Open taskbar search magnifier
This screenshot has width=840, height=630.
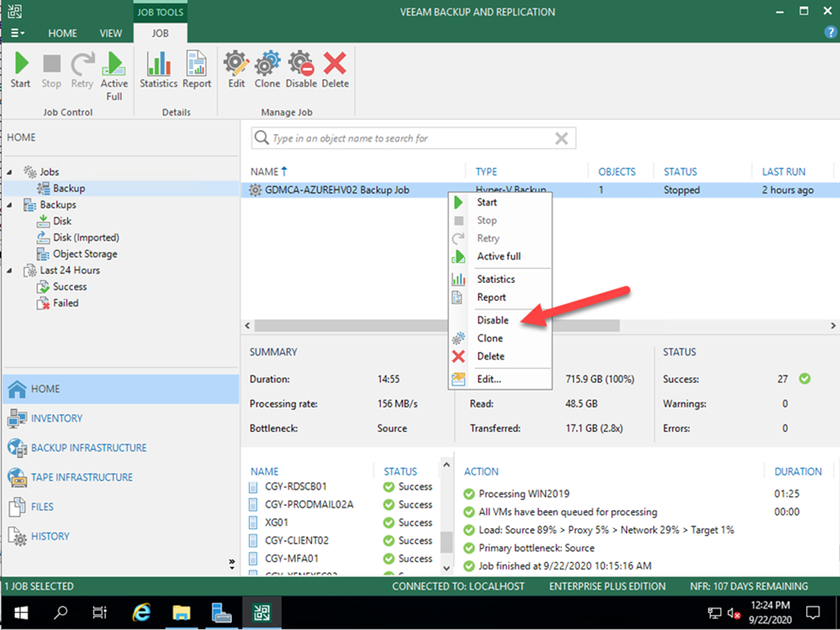tap(60, 613)
